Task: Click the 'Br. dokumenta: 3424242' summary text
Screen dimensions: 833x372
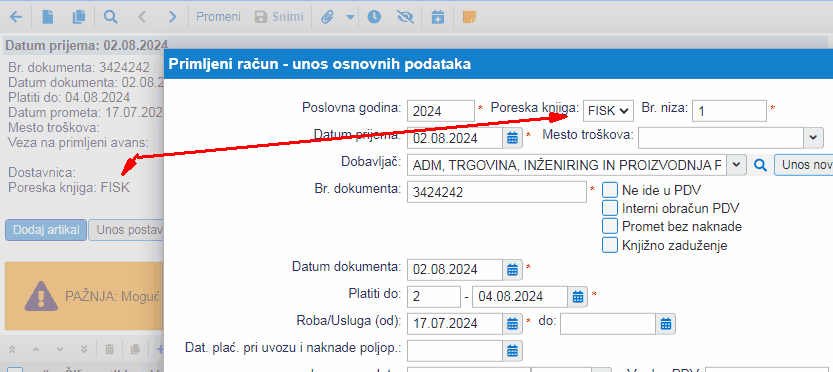Action: click(x=79, y=67)
